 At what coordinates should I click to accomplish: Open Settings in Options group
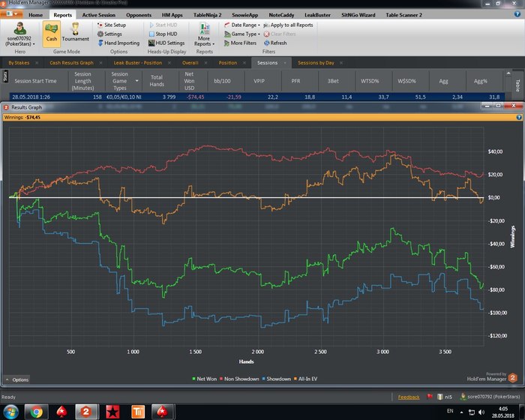coord(109,34)
